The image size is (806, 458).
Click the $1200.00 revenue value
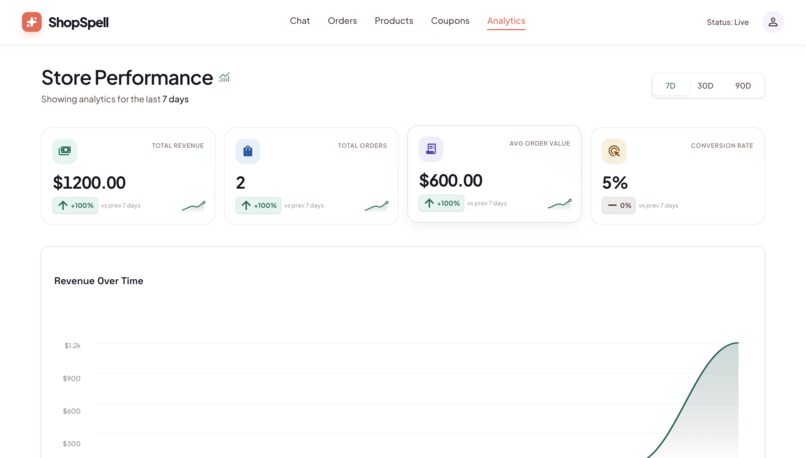tap(89, 182)
